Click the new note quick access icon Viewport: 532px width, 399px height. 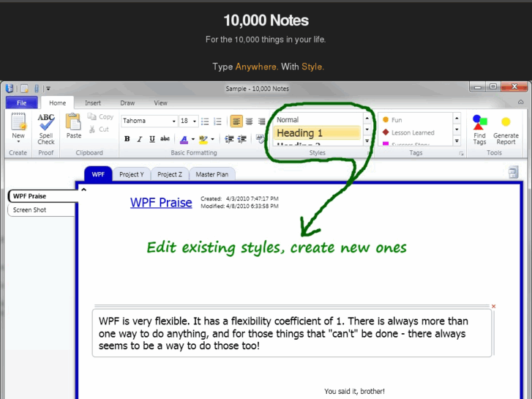[24, 89]
